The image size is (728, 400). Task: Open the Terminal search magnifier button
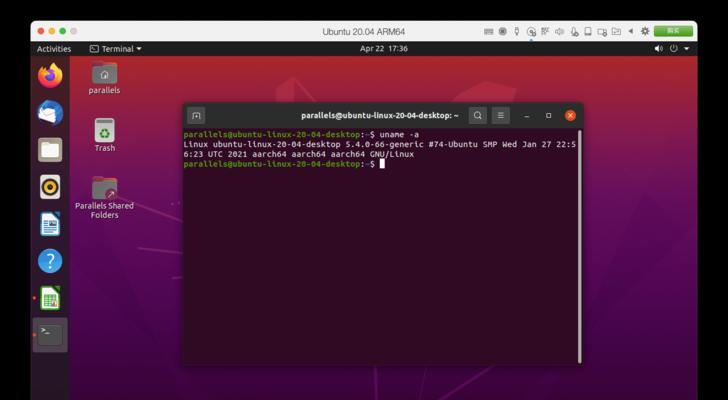point(478,116)
